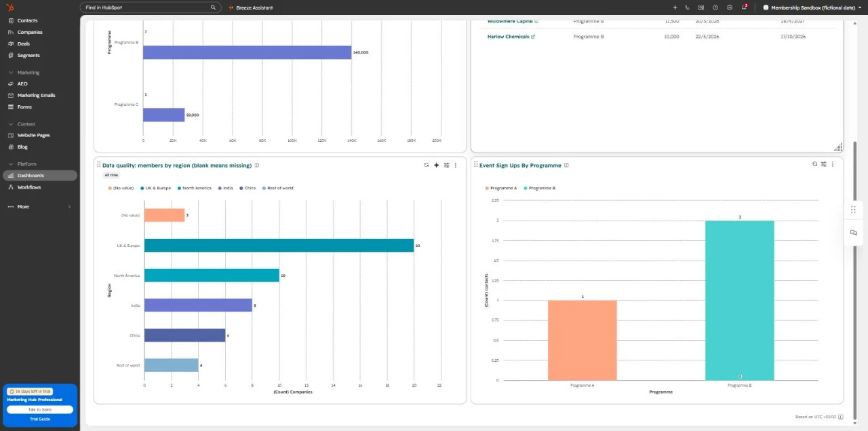Toggle India legend item
The height and width of the screenshot is (431, 868).
tap(224, 188)
